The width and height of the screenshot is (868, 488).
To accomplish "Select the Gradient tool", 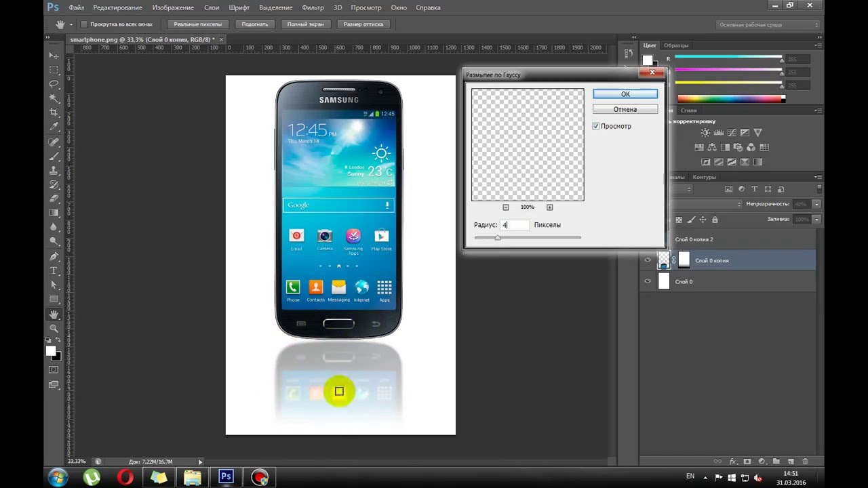I will [x=54, y=213].
